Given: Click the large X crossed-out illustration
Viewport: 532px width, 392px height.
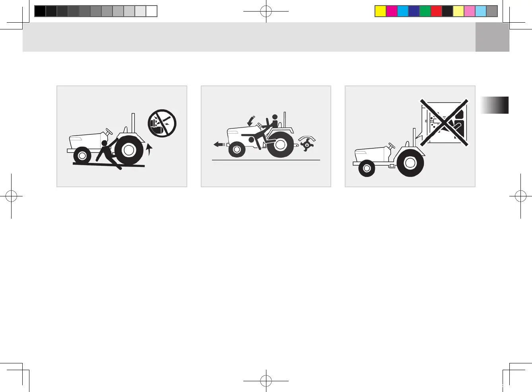Looking at the screenshot, I should (444, 122).
